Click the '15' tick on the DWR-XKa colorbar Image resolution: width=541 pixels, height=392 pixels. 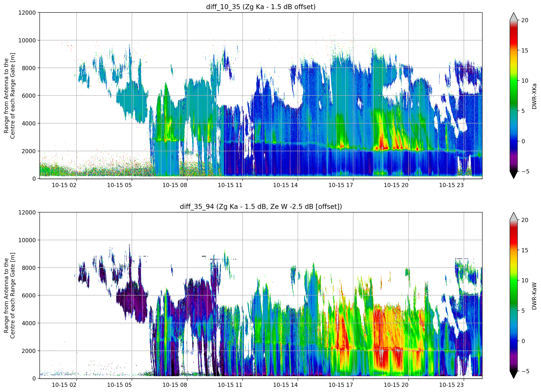(x=525, y=51)
